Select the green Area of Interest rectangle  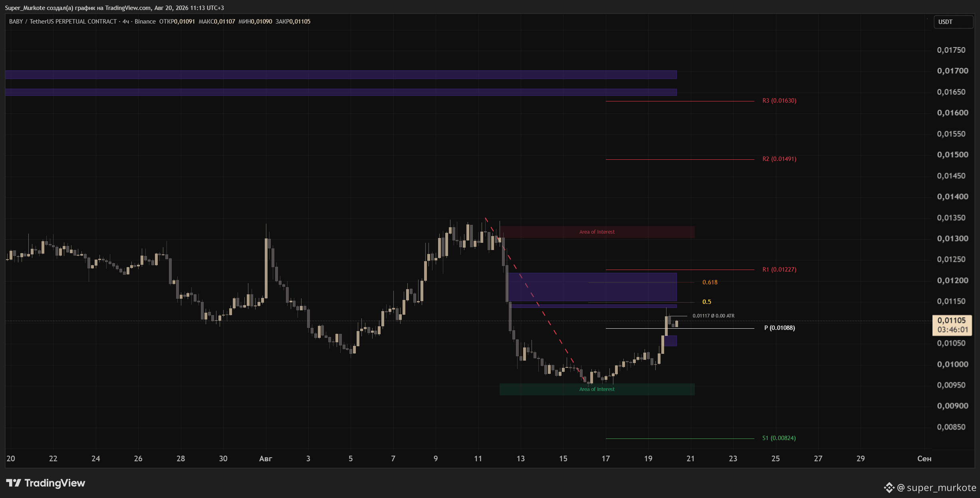pos(597,389)
